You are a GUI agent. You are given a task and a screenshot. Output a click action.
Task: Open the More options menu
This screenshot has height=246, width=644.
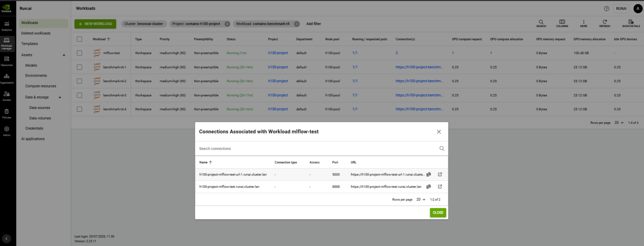click(584, 23)
